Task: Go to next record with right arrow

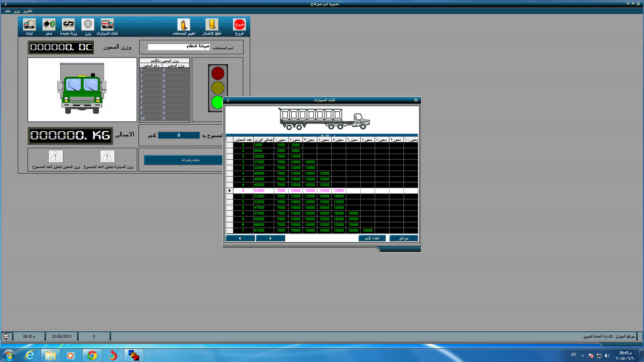Action: point(270,238)
